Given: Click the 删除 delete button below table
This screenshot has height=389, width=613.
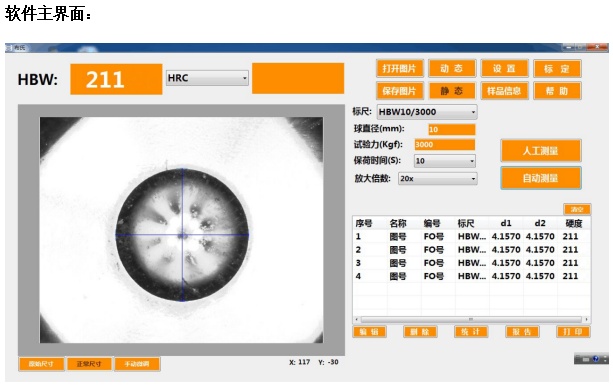Looking at the screenshot, I should 420,332.
